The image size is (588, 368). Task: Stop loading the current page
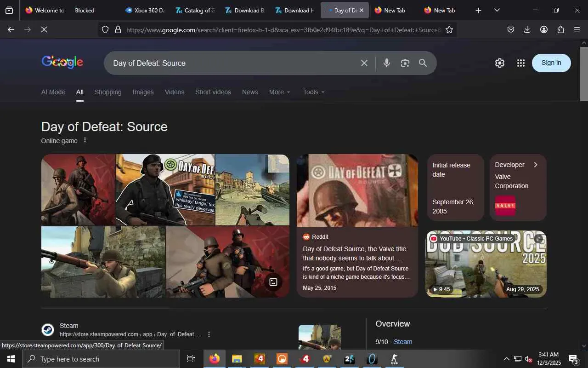point(44,29)
